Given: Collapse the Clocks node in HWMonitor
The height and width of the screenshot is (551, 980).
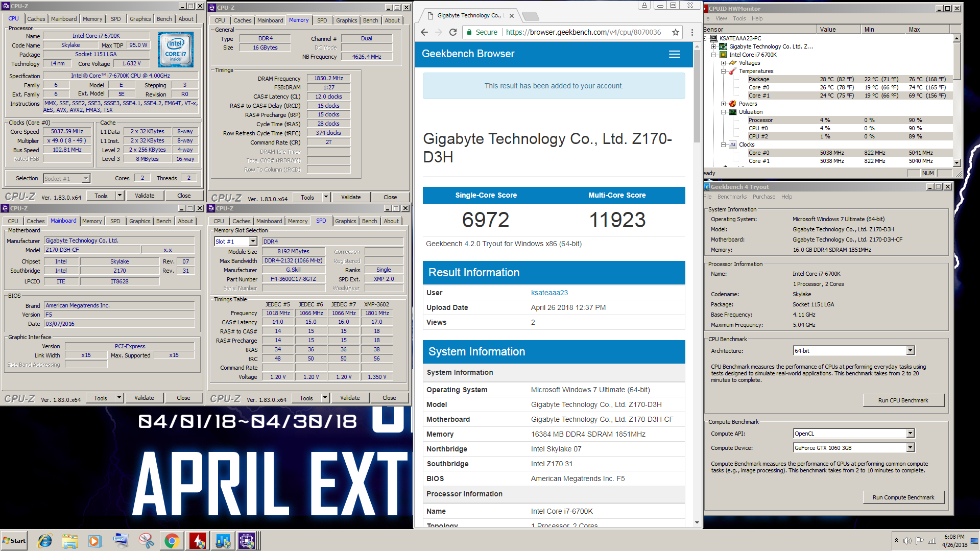Looking at the screenshot, I should tap(723, 145).
